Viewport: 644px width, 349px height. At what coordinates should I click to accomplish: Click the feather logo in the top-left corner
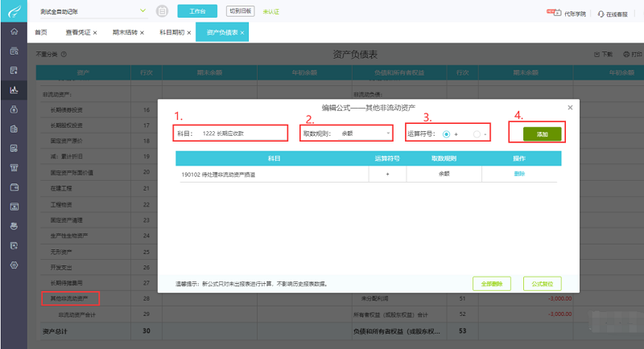pyautogui.click(x=14, y=11)
